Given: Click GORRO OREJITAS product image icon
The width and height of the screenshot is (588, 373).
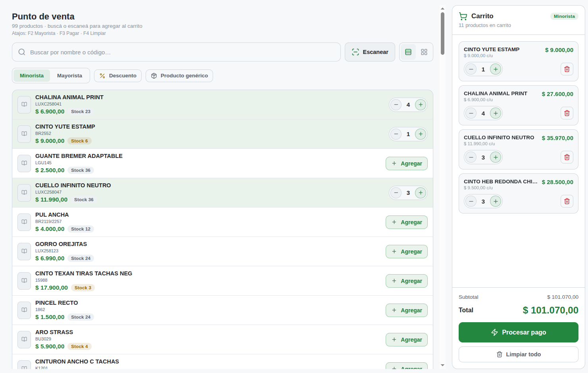Looking at the screenshot, I should pyautogui.click(x=24, y=251).
